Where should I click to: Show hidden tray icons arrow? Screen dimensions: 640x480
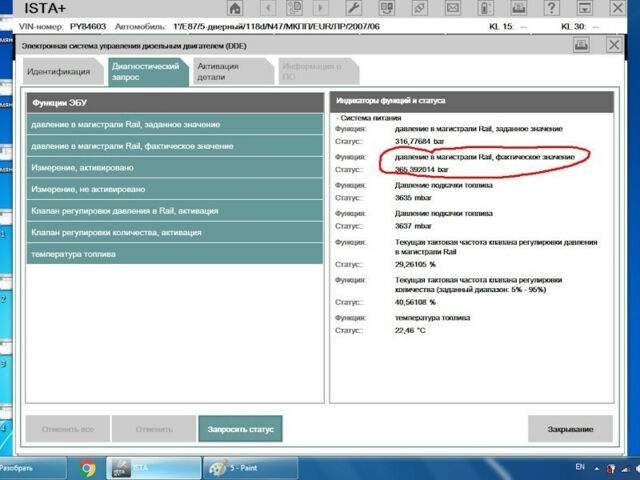597,469
